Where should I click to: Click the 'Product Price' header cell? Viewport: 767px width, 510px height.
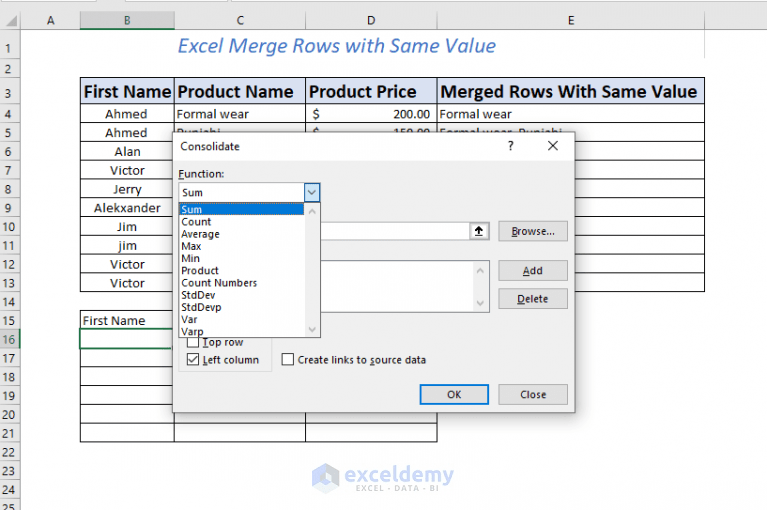tap(371, 91)
